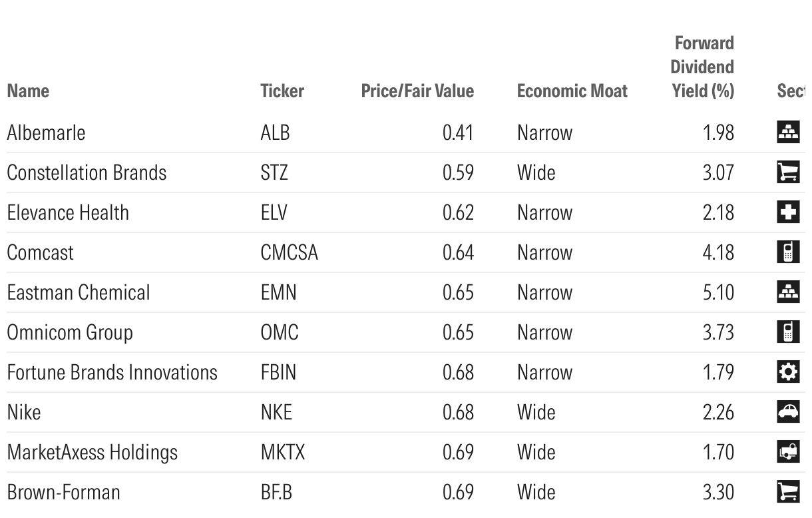The image size is (812, 518).
Task: Select the CMCSA ticker symbol
Action: (x=289, y=252)
